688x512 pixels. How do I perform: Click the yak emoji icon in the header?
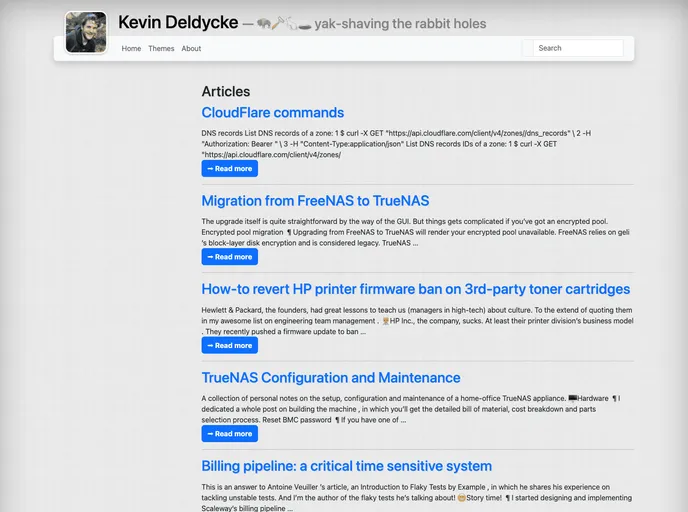click(x=264, y=23)
